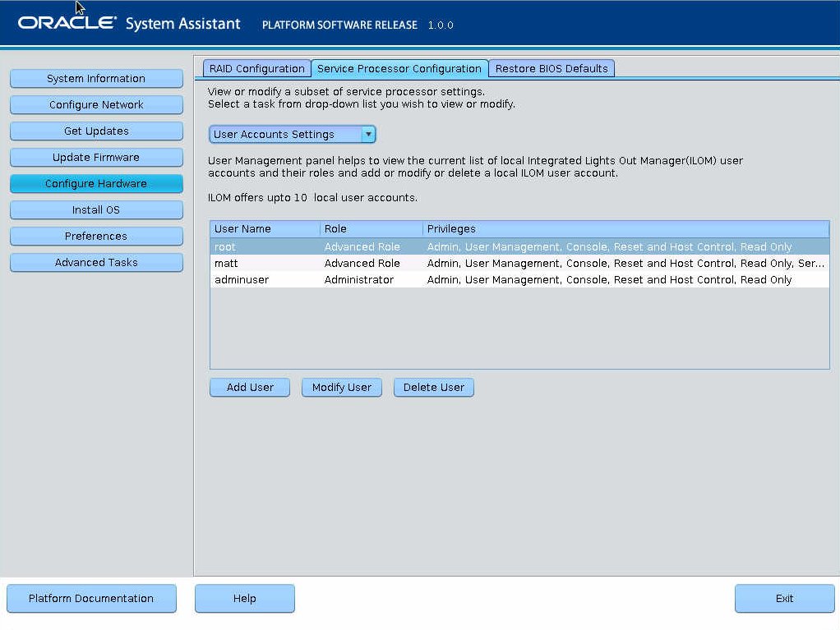Open the Install OS section
The image size is (840, 630).
pyautogui.click(x=96, y=209)
